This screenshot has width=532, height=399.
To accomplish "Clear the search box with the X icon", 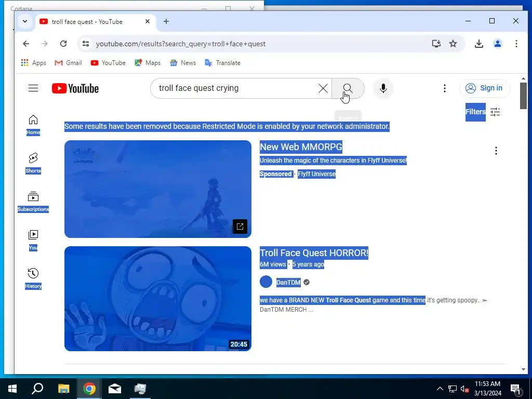I will pos(323,88).
